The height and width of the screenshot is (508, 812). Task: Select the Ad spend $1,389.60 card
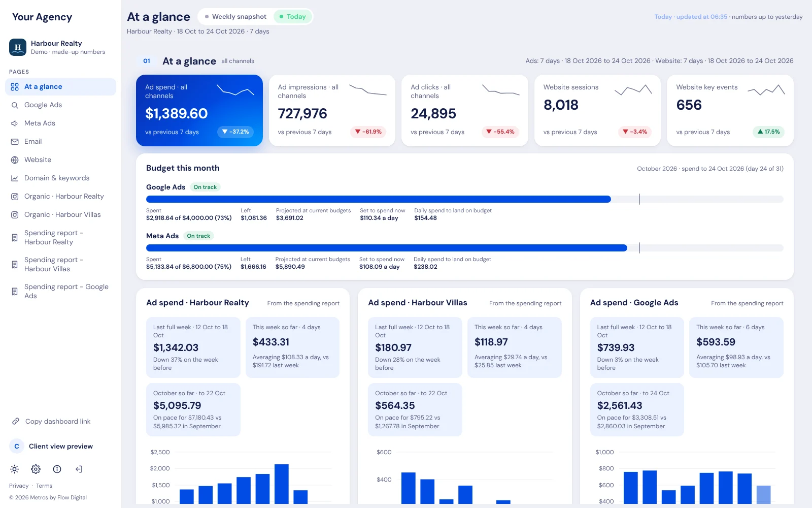pos(199,110)
